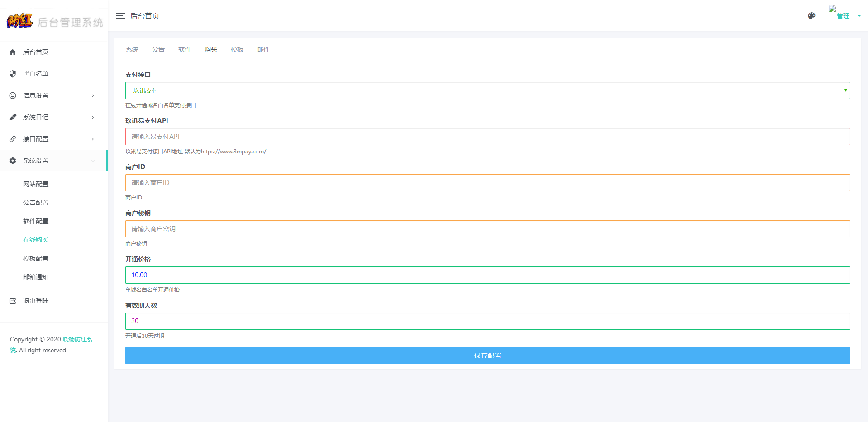Focus the 开通价格 field showing 10.00

487,275
